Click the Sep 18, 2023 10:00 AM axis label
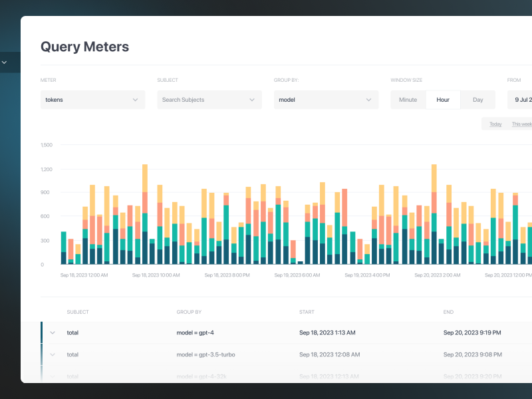The image size is (532, 399). click(x=156, y=275)
